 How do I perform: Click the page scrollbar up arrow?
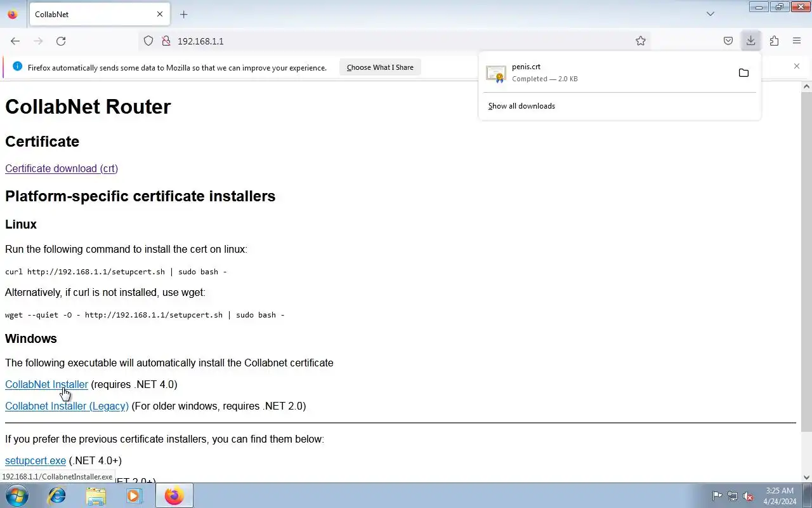pos(807,86)
